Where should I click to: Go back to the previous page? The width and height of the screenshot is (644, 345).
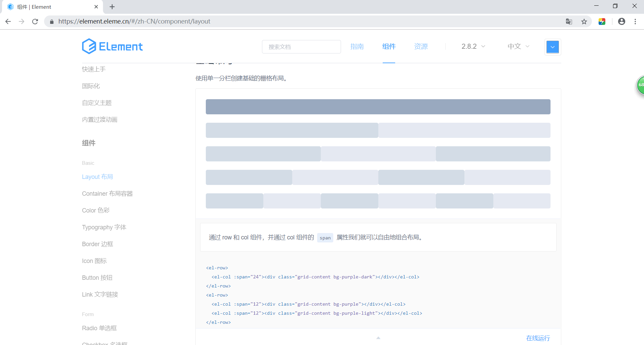(x=8, y=22)
